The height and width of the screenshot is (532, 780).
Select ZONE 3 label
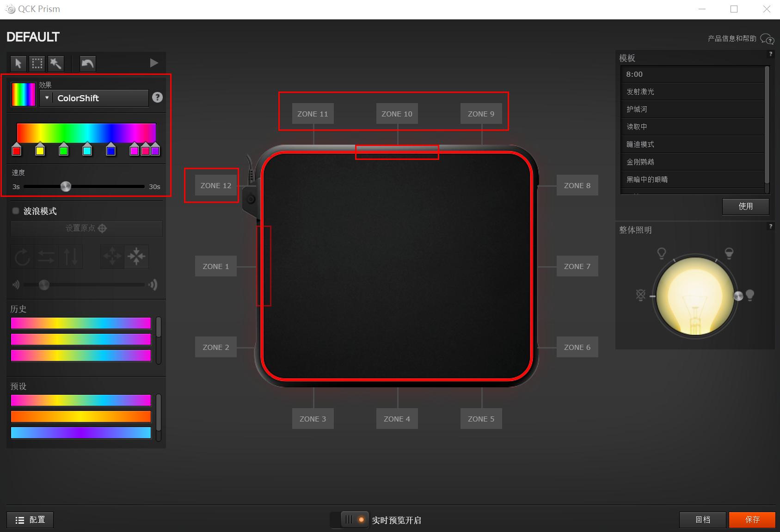click(313, 419)
